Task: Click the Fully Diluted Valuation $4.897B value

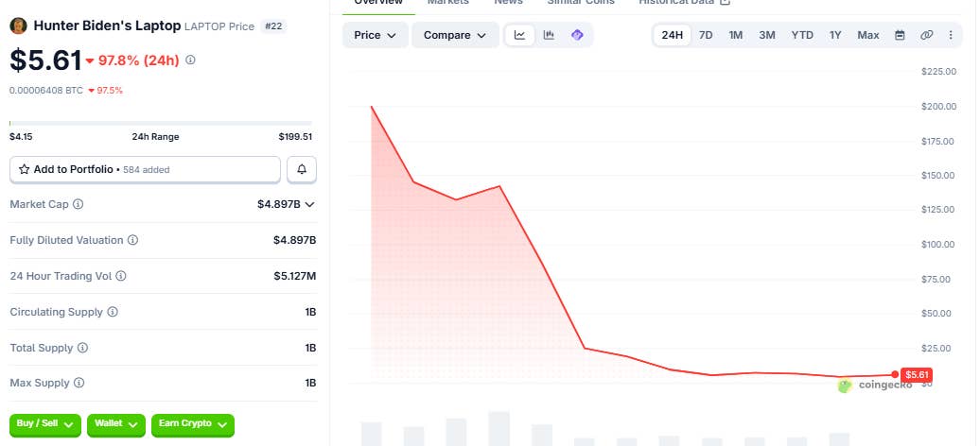Action: click(294, 240)
